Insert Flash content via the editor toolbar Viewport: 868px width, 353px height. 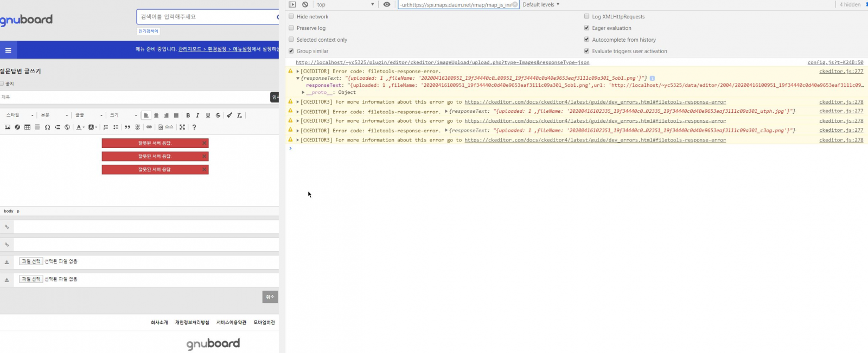pyautogui.click(x=17, y=127)
